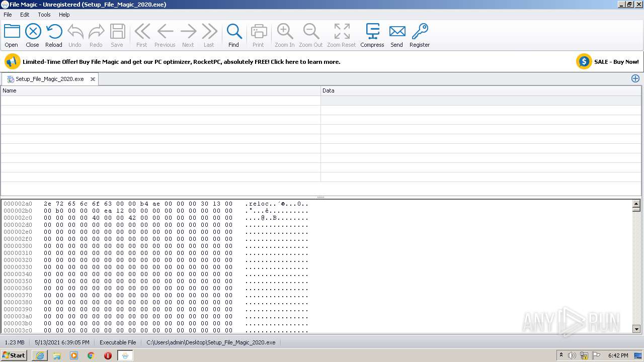
Task: Add a new tab with plus icon
Action: pyautogui.click(x=635, y=78)
